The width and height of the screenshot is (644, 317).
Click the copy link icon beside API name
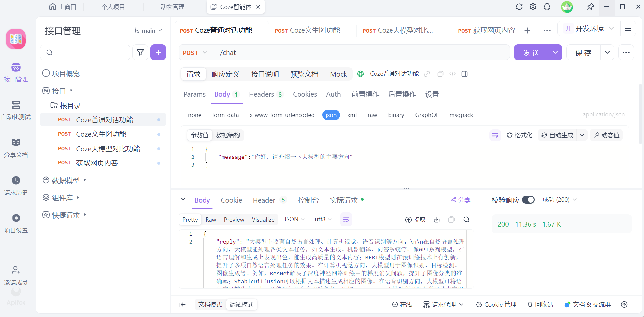[x=427, y=74]
